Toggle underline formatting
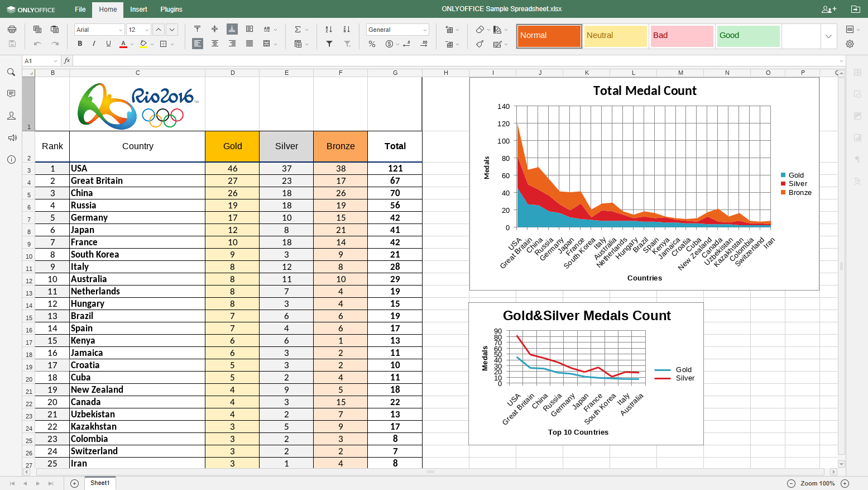Screen dimensions: 868x490 108,44
